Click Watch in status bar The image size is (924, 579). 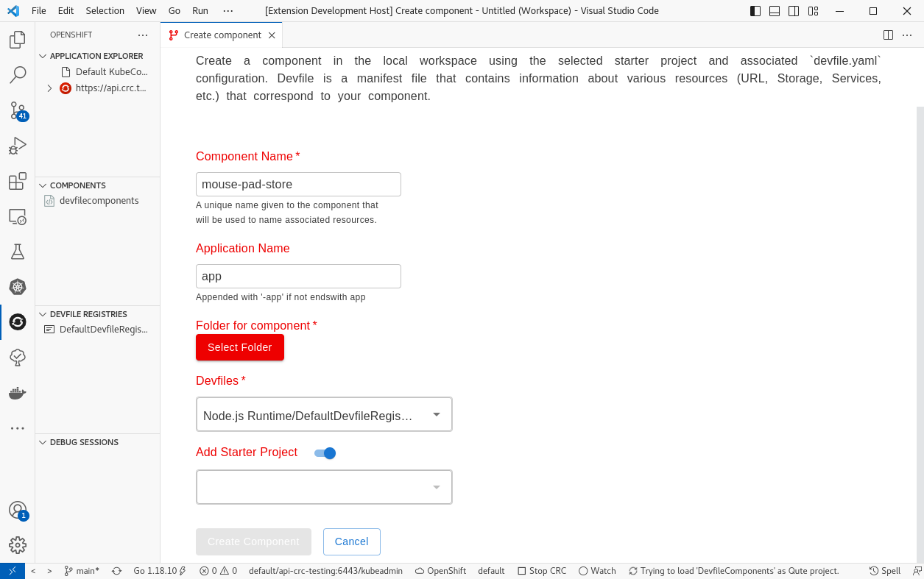[597, 571]
